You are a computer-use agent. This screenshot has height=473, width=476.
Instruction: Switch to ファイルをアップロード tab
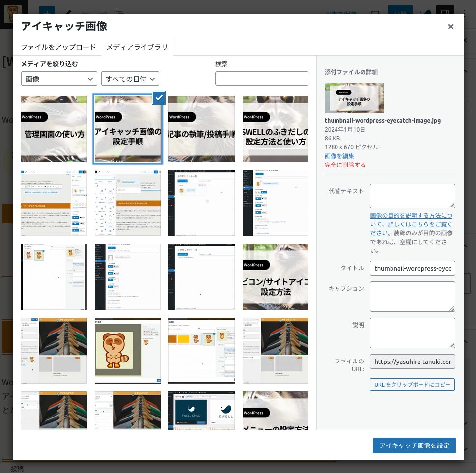(x=58, y=47)
